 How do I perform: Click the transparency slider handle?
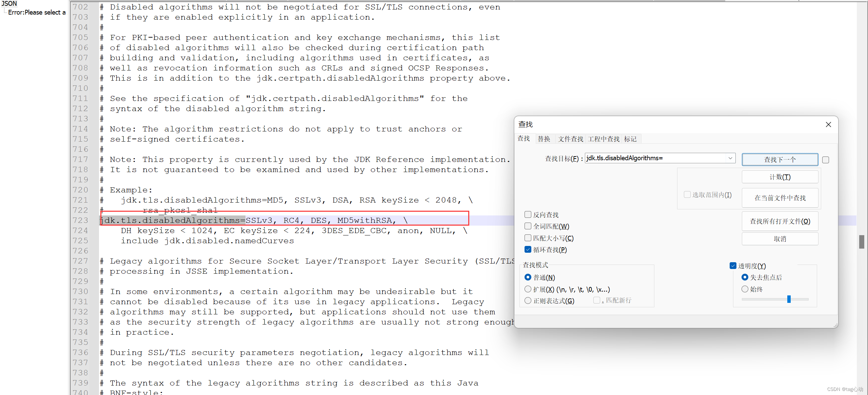[x=789, y=299]
